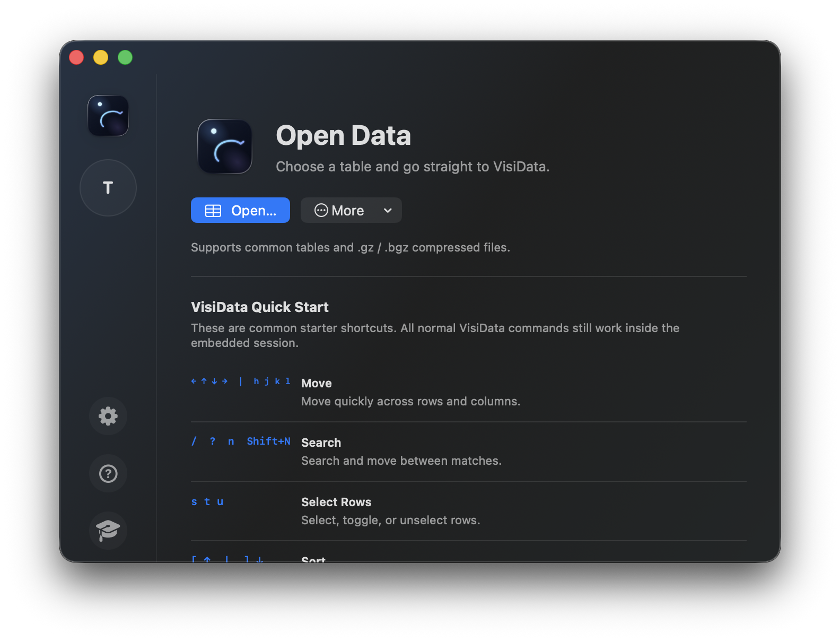Click 'These are common starter shortcuts' paragraph

[x=435, y=335]
